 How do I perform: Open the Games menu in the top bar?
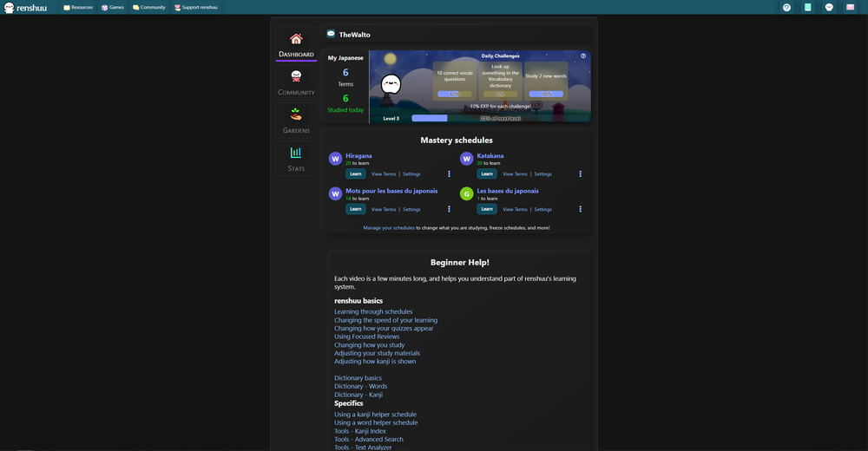coord(113,7)
